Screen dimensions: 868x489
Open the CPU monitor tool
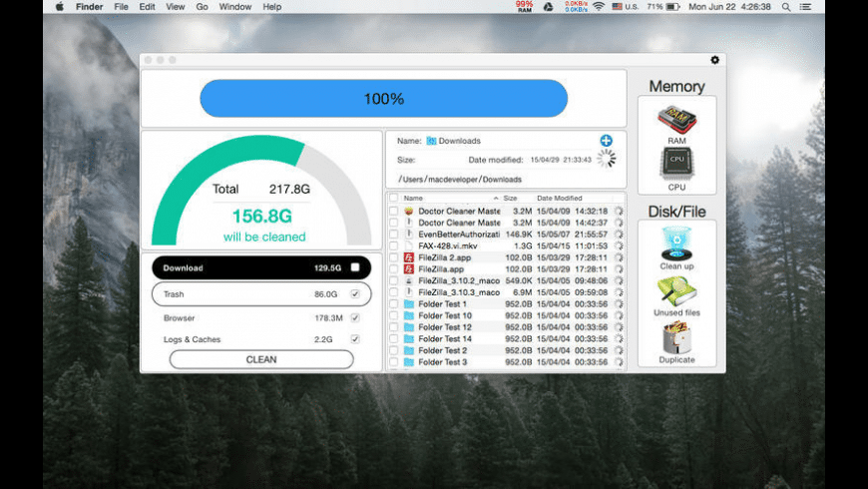coord(676,164)
